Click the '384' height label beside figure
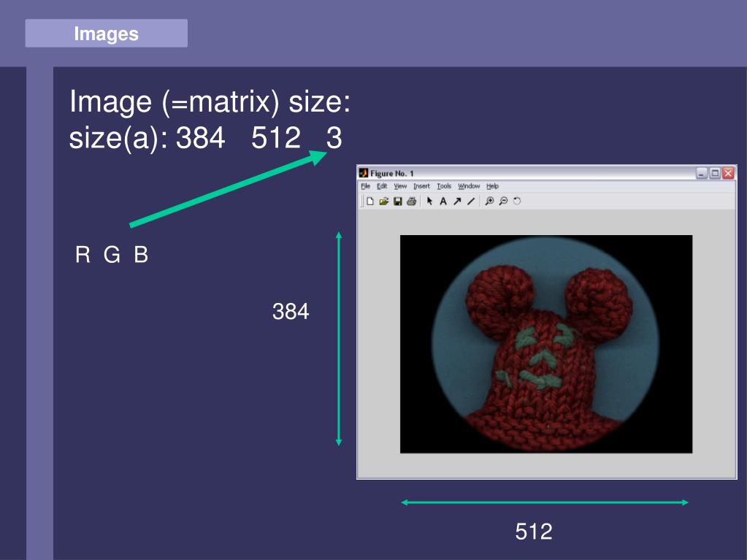The width and height of the screenshot is (747, 560). pyautogui.click(x=291, y=312)
